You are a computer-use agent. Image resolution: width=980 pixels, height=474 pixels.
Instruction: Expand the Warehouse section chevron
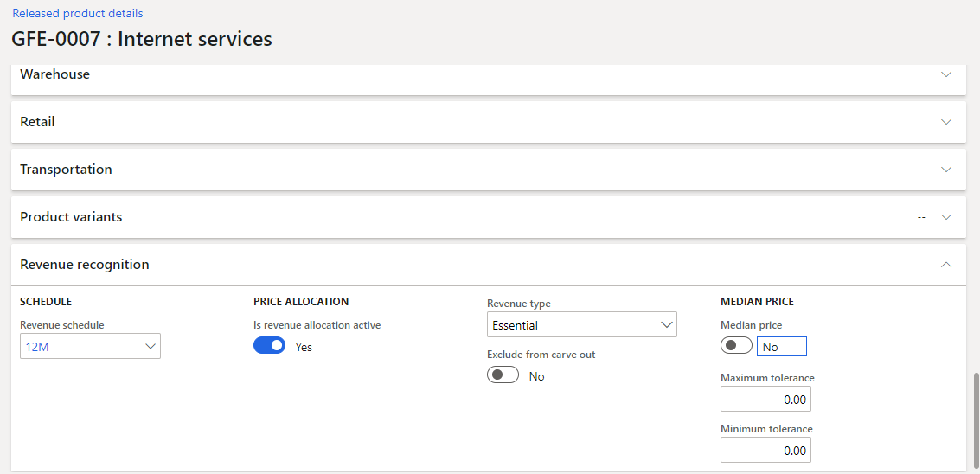[945, 74]
